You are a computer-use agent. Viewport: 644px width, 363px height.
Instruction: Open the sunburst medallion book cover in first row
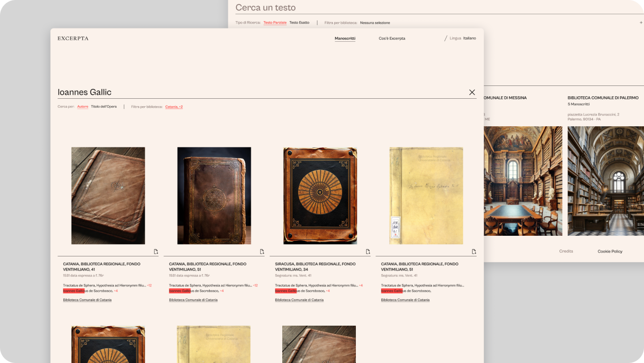pos(320,195)
